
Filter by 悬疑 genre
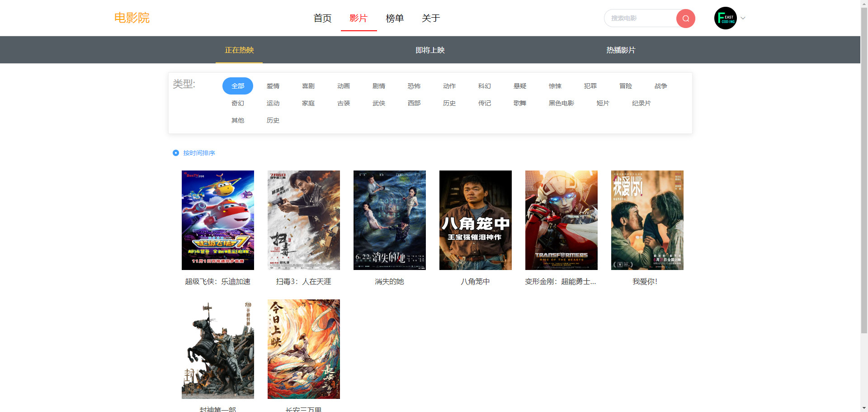coord(520,86)
